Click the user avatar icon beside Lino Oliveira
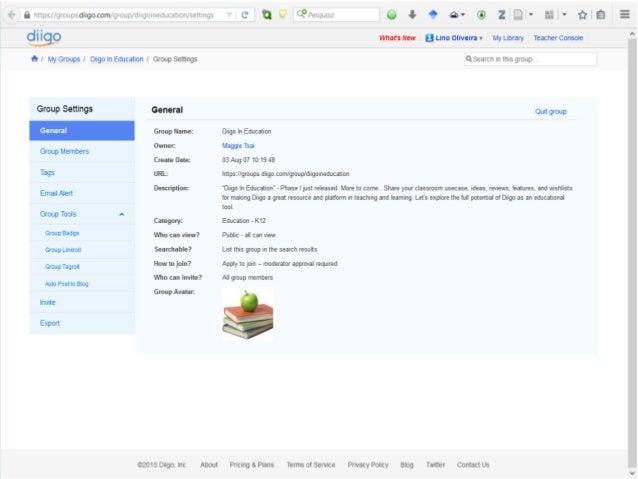Viewport: 638px width, 479px height. (x=429, y=38)
